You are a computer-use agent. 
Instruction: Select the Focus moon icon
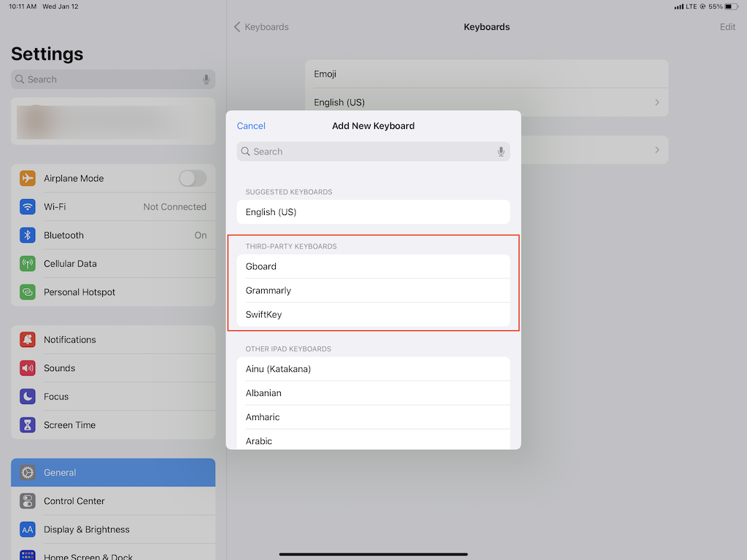pos(27,396)
